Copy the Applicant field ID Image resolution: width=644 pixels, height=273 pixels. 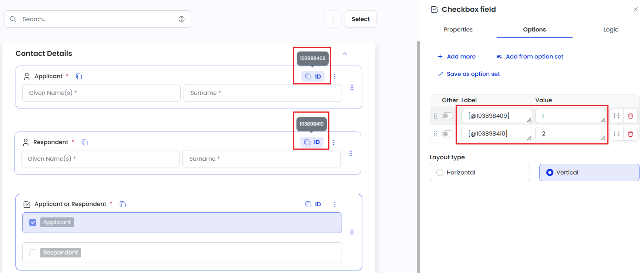point(313,77)
